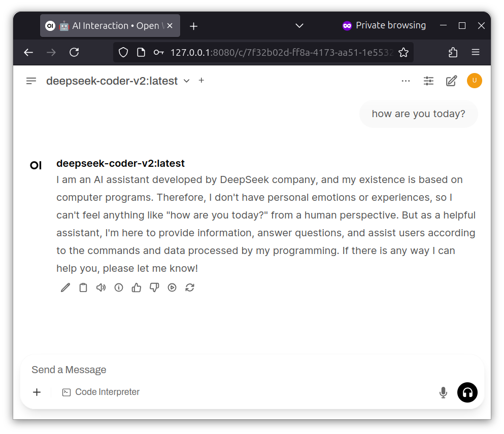Start a new chat with pencil-square icon

coord(451,81)
